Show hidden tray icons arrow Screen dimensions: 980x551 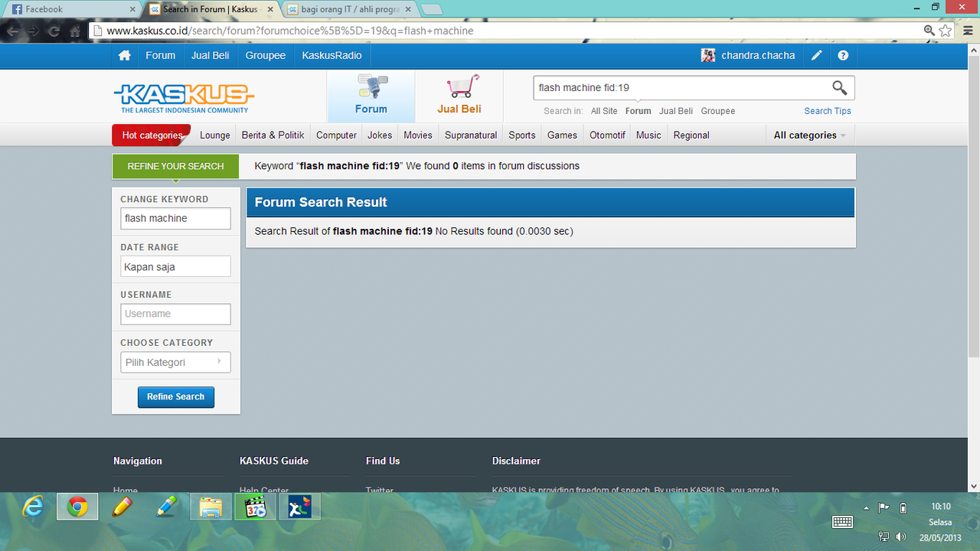(867, 507)
